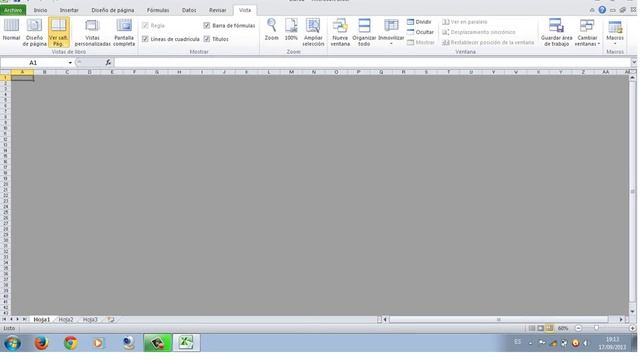640x360 pixels.
Task: Click the insert function fx button
Action: click(108, 62)
